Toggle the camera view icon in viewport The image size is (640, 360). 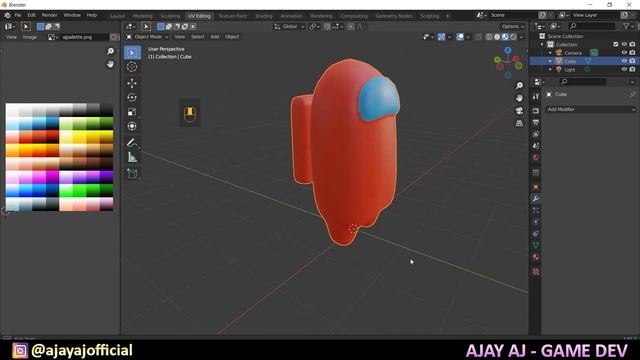tap(519, 111)
